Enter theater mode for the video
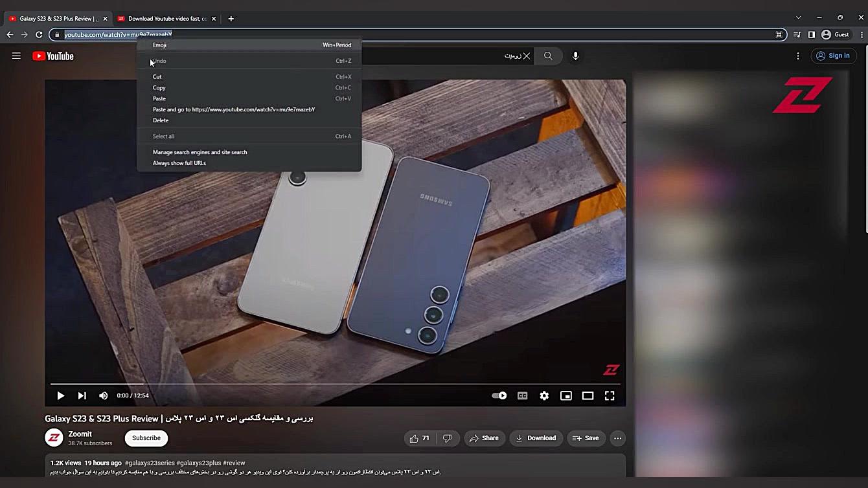 click(588, 395)
